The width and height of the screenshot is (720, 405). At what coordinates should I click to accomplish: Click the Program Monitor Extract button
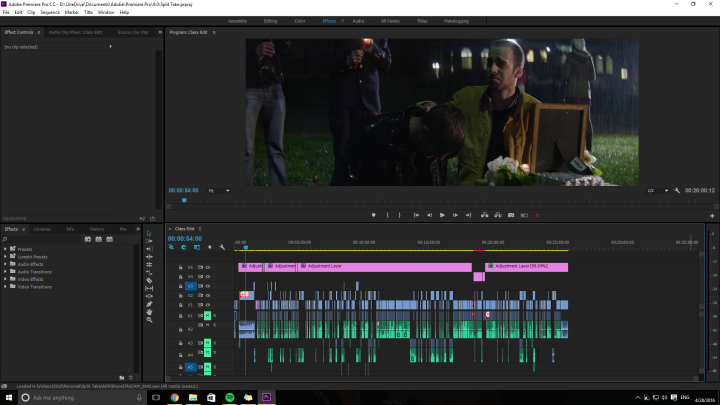pyautogui.click(x=498, y=215)
